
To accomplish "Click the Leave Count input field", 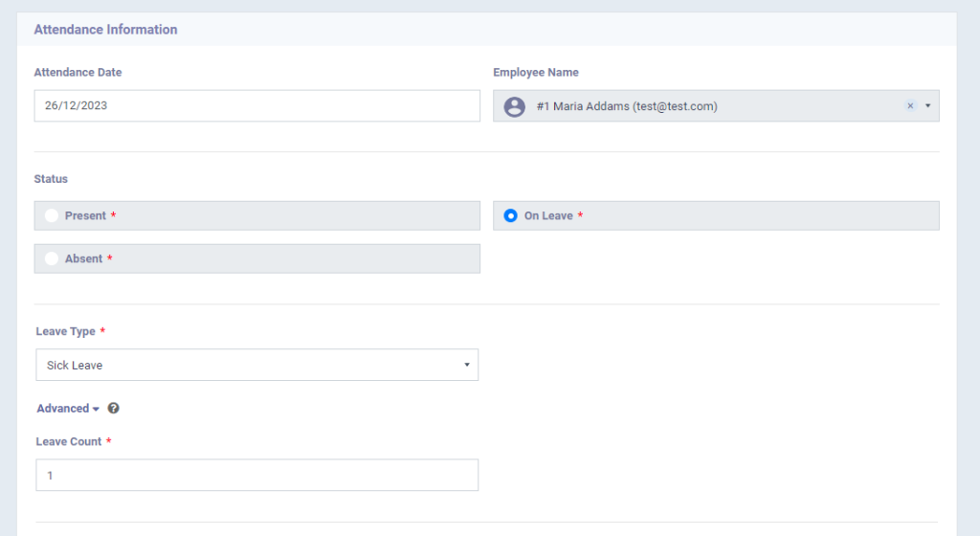I will pyautogui.click(x=256, y=475).
